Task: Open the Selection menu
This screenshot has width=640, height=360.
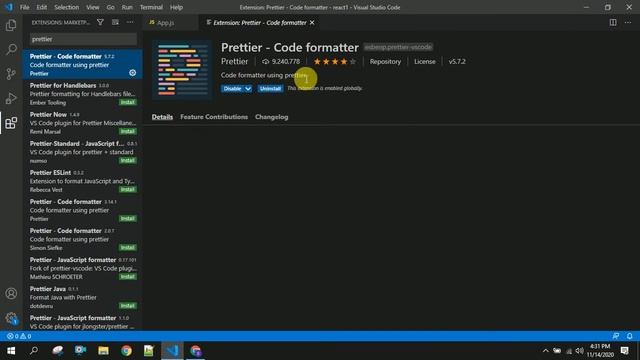Action: tap(67, 7)
